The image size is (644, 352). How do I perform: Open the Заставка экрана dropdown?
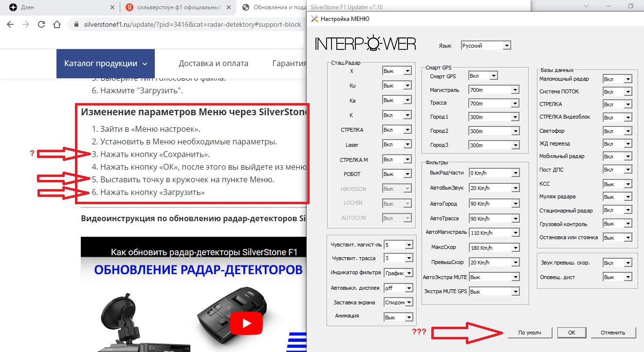click(x=398, y=302)
